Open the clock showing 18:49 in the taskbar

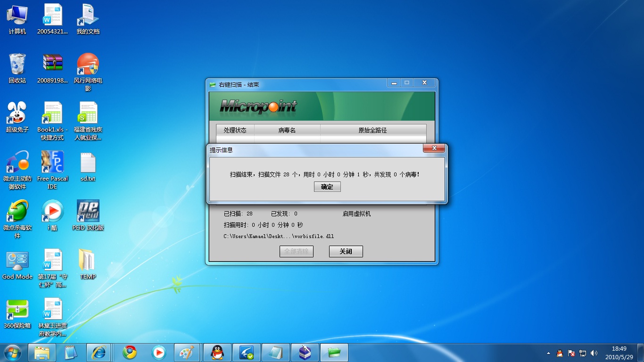(619, 353)
